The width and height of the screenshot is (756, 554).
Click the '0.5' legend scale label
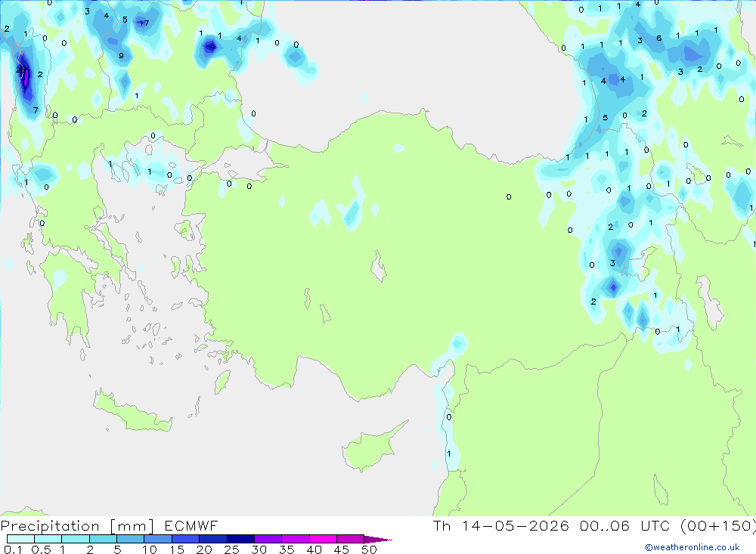click(x=41, y=549)
